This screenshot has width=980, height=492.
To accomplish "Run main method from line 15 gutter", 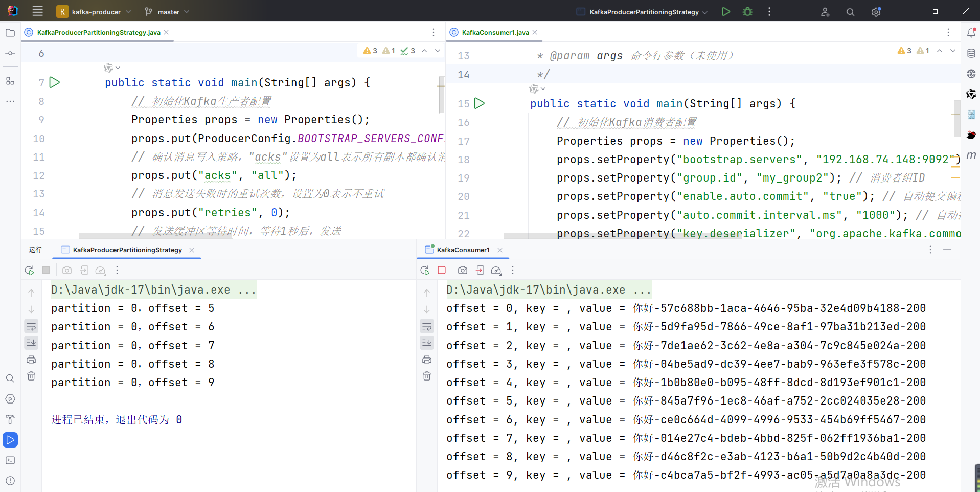I will [x=480, y=103].
